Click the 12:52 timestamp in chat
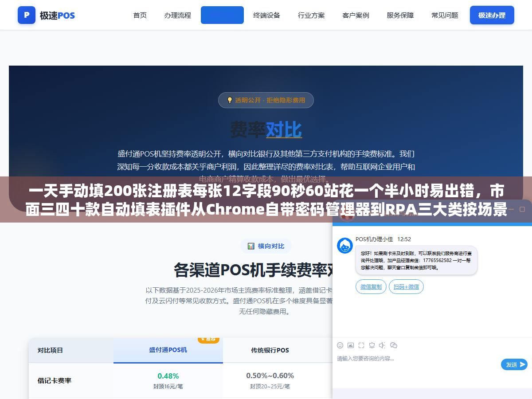The height and width of the screenshot is (399, 532). click(404, 239)
